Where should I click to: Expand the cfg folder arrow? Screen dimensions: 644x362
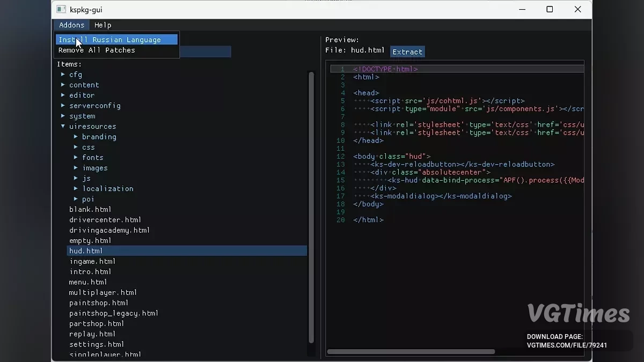(63, 75)
